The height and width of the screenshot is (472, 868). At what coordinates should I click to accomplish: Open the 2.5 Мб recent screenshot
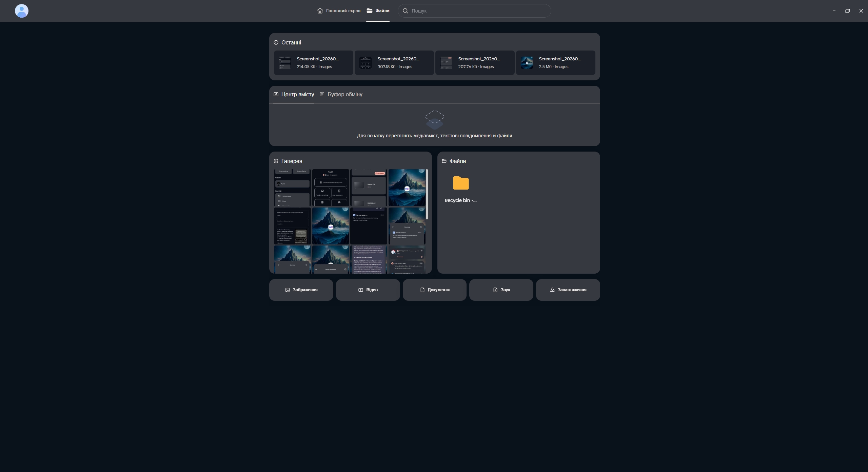tap(555, 63)
